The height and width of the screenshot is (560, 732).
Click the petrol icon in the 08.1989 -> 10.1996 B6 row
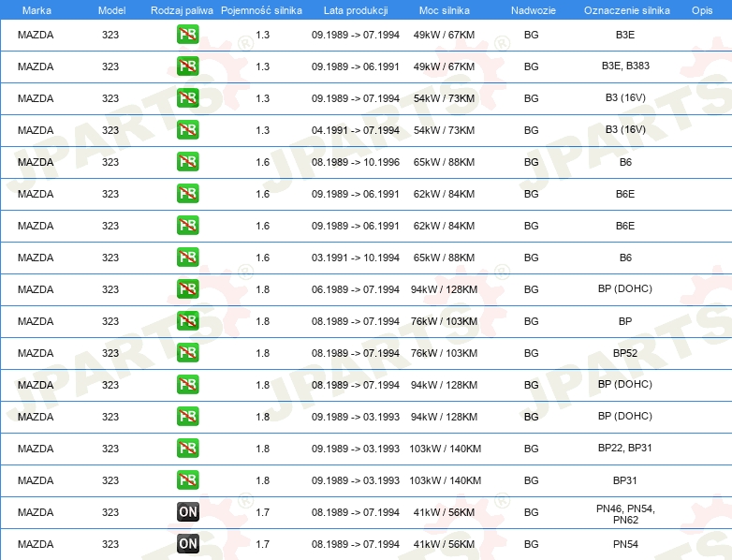pyautogui.click(x=187, y=162)
